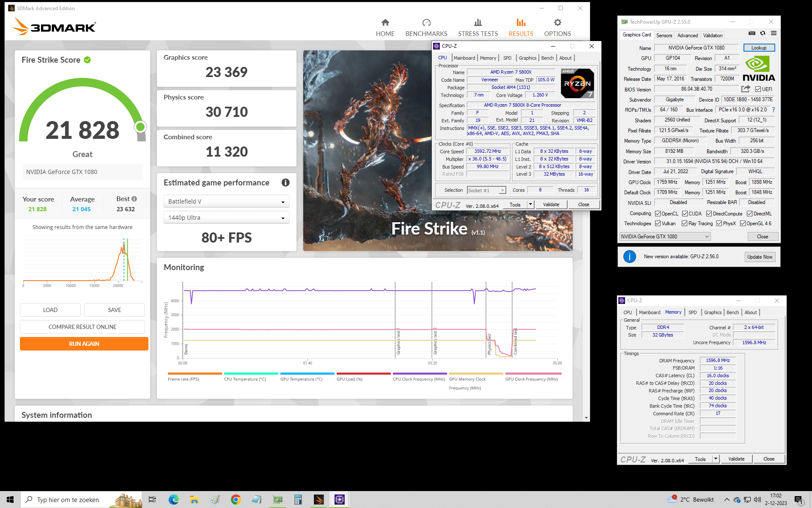This screenshot has width=812, height=508.
Task: Switch to GPU-Z via taskbar icon
Action: [x=277, y=500]
